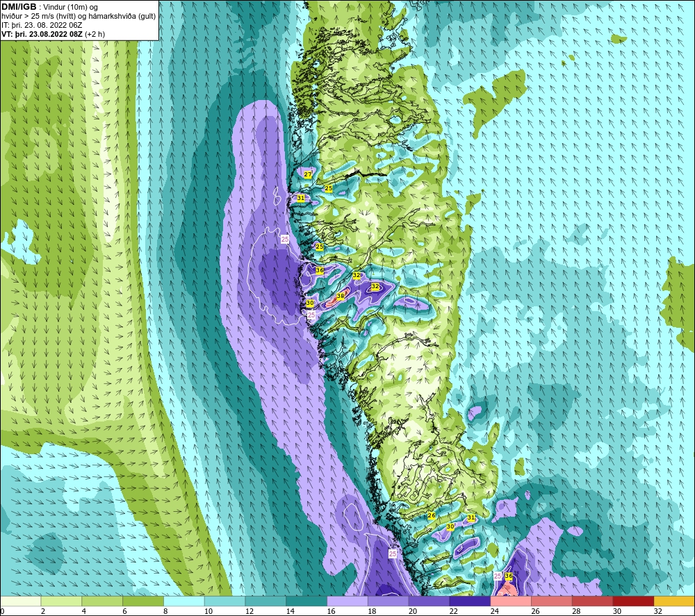Click the DMI/IGB title text
This screenshot has width=695, height=616.
tap(19, 7)
